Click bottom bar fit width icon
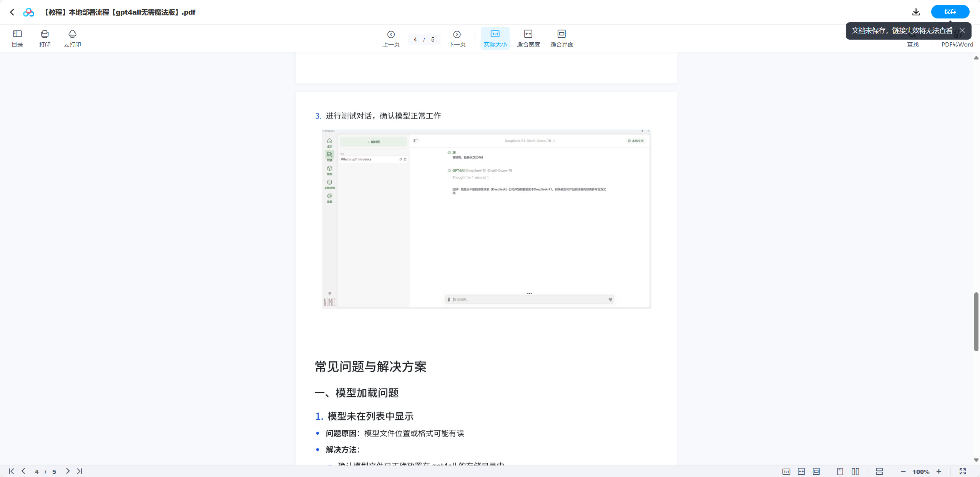Screen dimensions: 980x477 pos(801,472)
